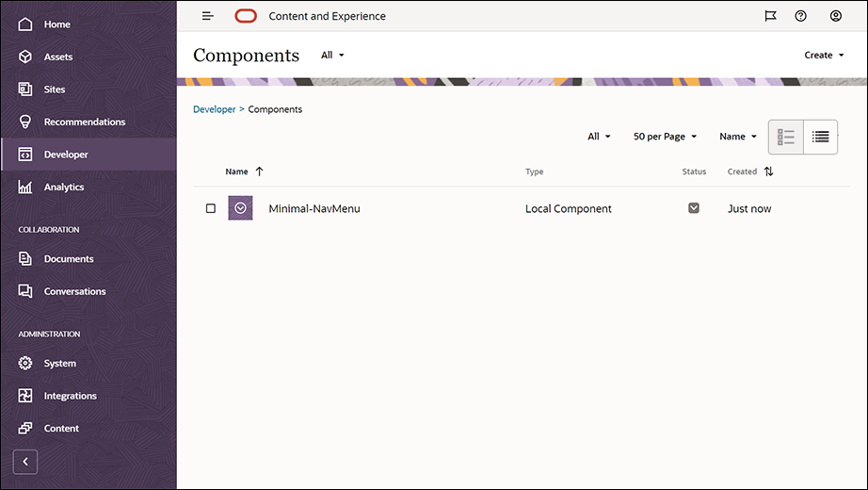Click the Developer breadcrumb link
Viewport: 868px width, 490px height.
[215, 109]
